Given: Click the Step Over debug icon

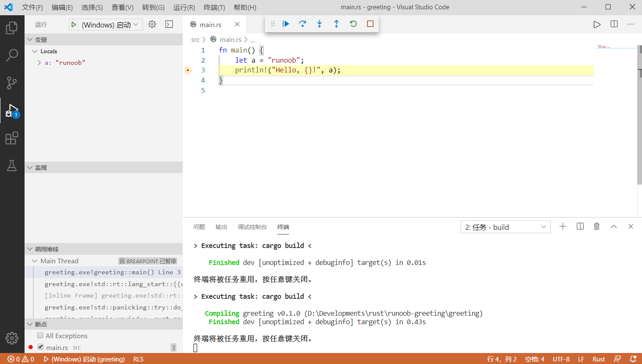Looking at the screenshot, I should pyautogui.click(x=303, y=24).
